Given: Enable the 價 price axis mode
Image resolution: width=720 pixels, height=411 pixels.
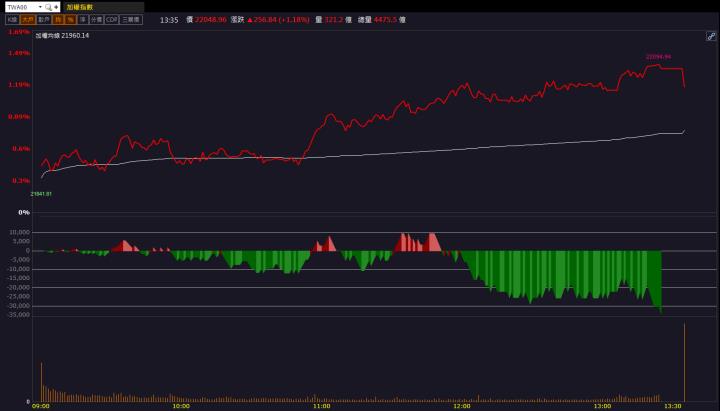Looking at the screenshot, I should pyautogui.click(x=58, y=19).
